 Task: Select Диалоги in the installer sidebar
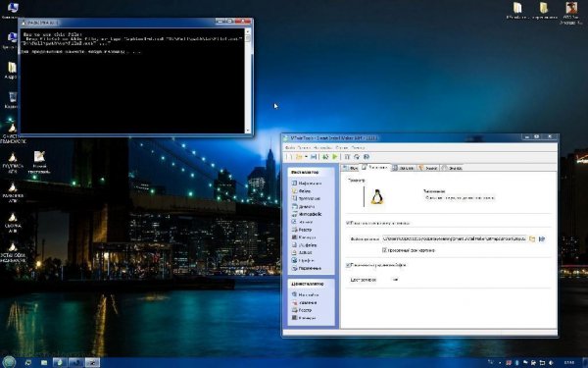pyautogui.click(x=304, y=206)
